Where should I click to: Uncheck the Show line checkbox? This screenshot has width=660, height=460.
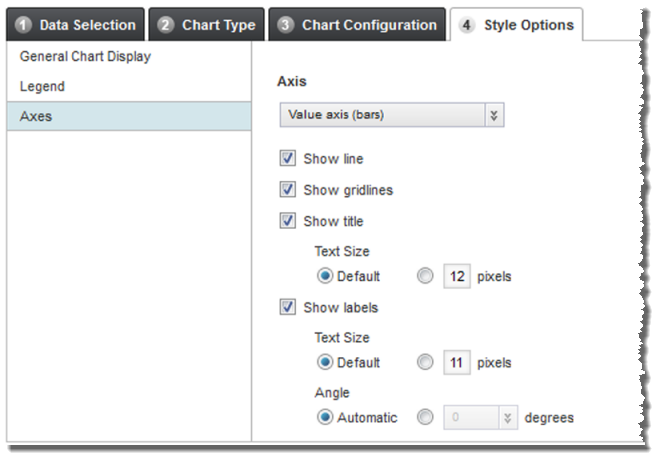tap(288, 159)
